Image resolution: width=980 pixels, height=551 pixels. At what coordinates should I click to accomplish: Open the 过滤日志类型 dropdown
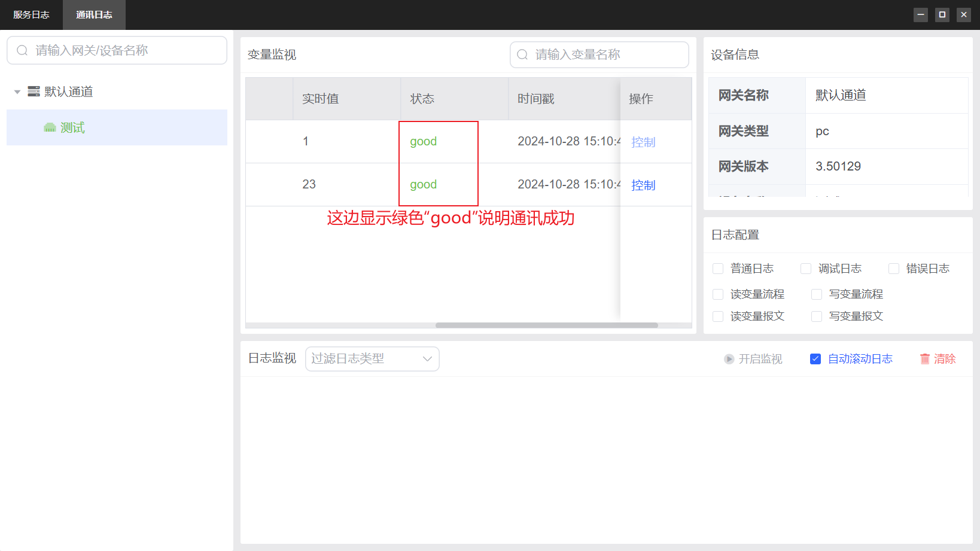[372, 359]
